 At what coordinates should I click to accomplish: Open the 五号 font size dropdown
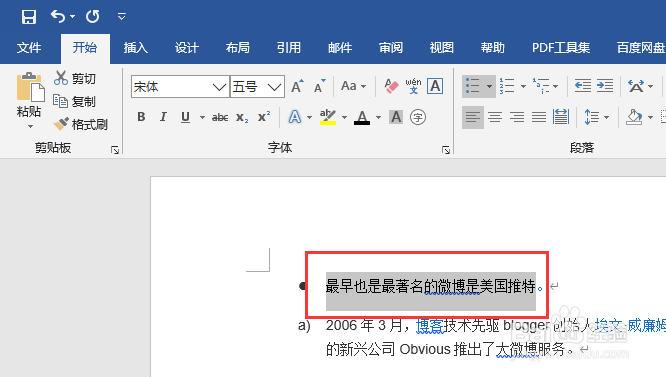point(275,87)
